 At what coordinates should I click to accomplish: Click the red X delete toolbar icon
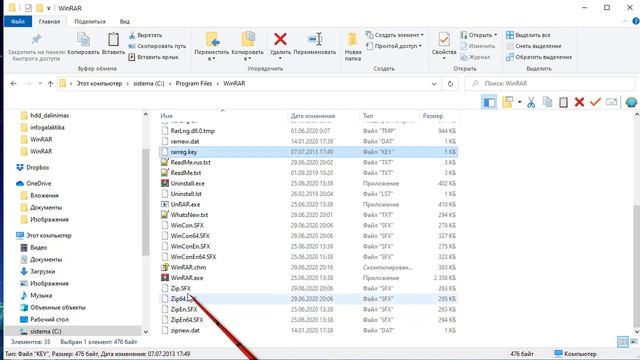tap(579, 102)
